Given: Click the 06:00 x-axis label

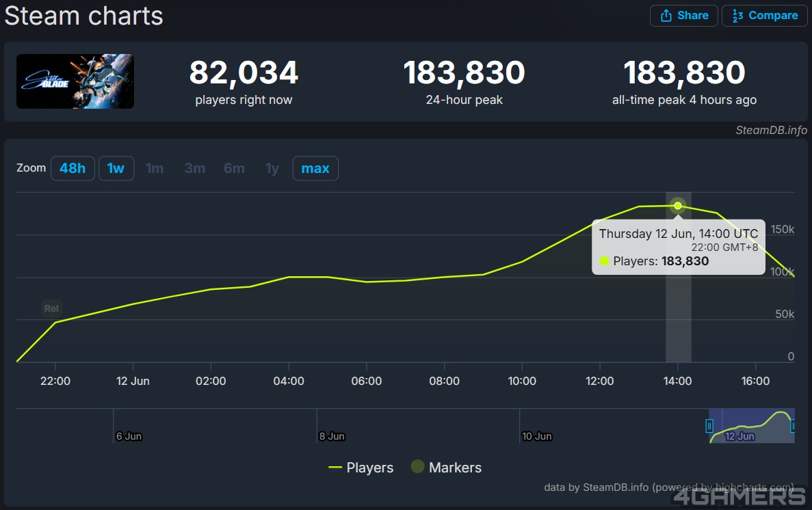Looking at the screenshot, I should 367,381.
